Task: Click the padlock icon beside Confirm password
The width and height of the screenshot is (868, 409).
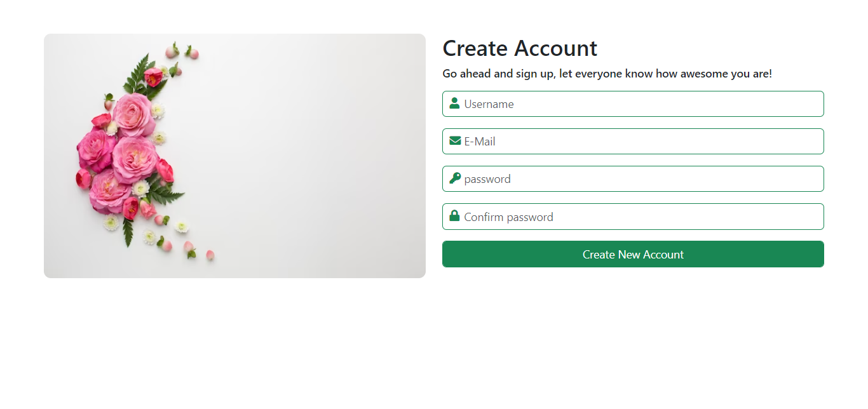Action: click(x=454, y=216)
